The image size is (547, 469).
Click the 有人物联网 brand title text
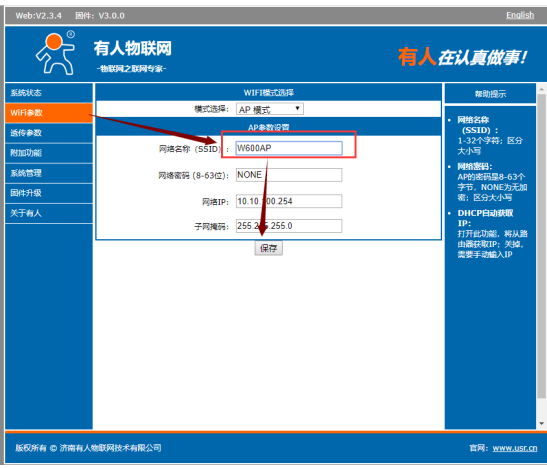pyautogui.click(x=133, y=48)
